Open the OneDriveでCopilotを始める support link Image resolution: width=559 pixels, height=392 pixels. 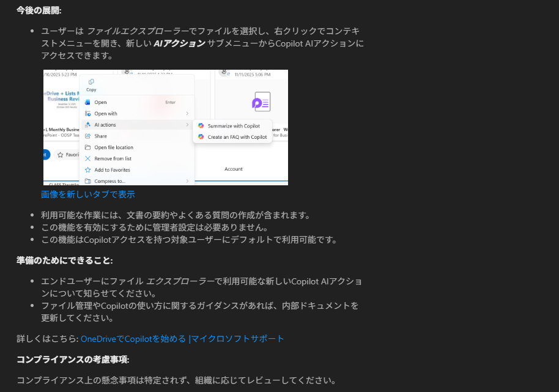[182, 339]
